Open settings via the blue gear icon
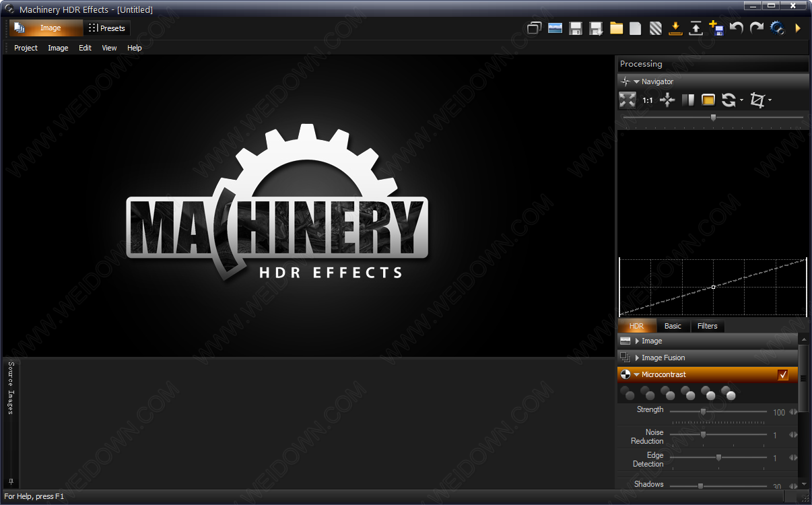Screen dimensions: 812x505 [778, 28]
